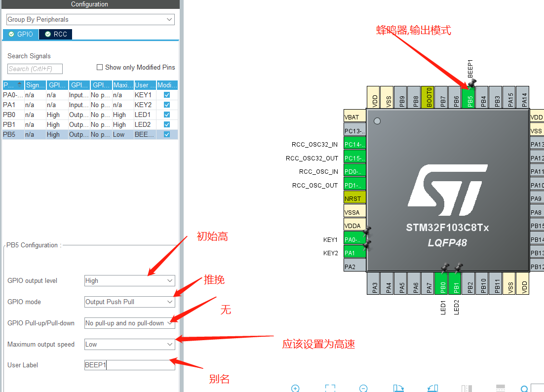Click the pin search magnifier icon
Viewport: 544px width, 392px height.
coord(524,389)
